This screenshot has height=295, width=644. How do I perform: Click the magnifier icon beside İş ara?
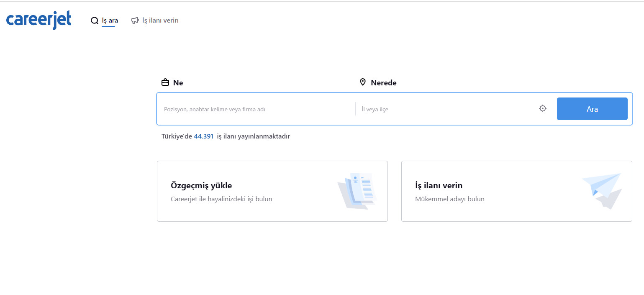pyautogui.click(x=95, y=21)
